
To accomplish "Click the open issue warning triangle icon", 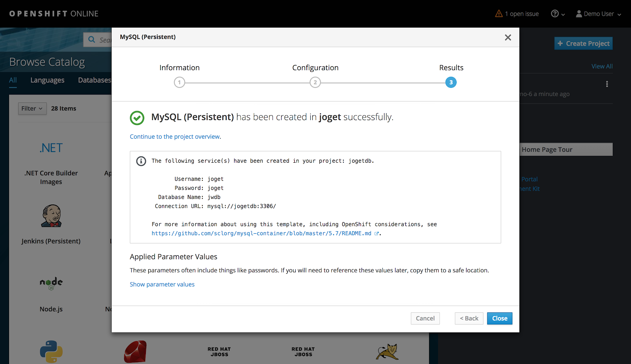I will coord(499,14).
